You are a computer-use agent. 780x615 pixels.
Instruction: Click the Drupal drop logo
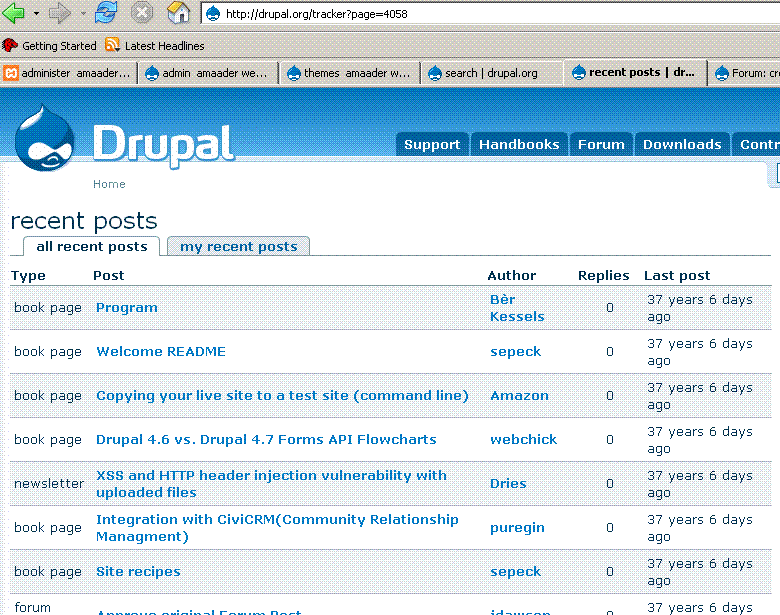point(44,139)
